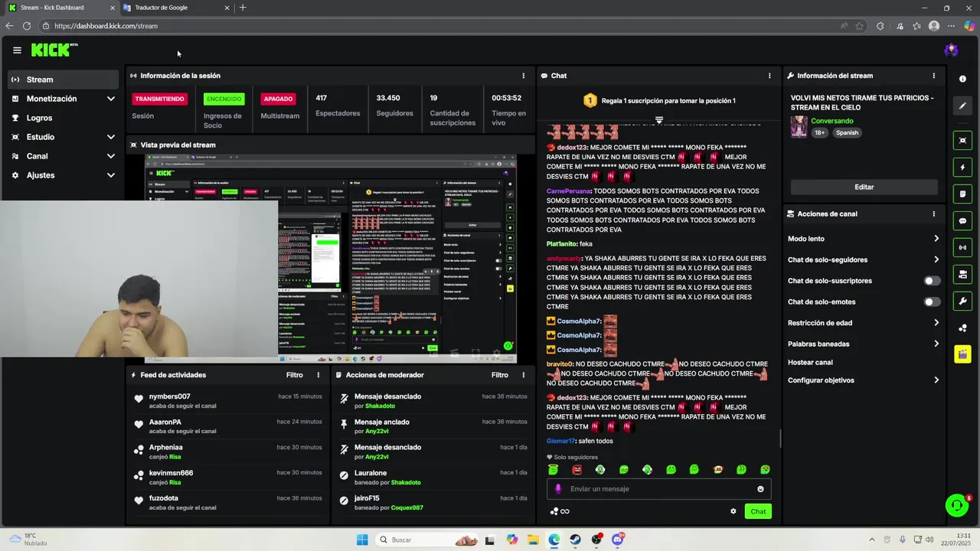Select Stream in left sidebar
Screen dimensions: 980x551
click(x=64, y=80)
